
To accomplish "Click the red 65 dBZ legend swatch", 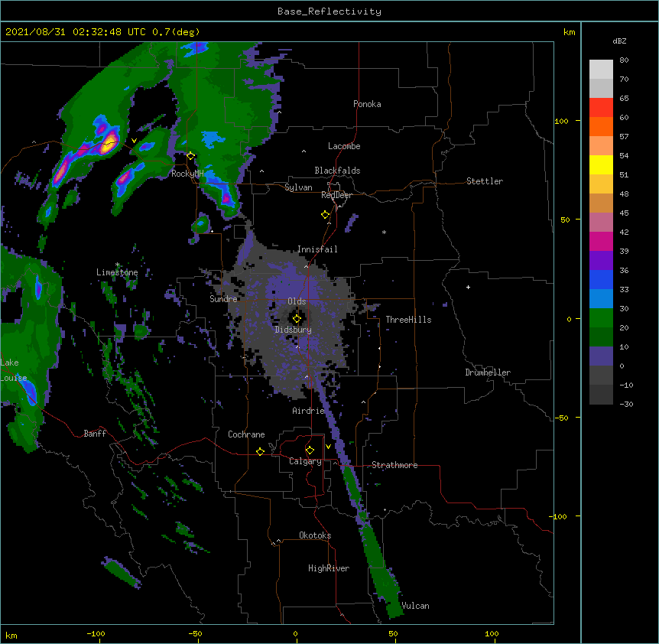I will click(x=601, y=108).
